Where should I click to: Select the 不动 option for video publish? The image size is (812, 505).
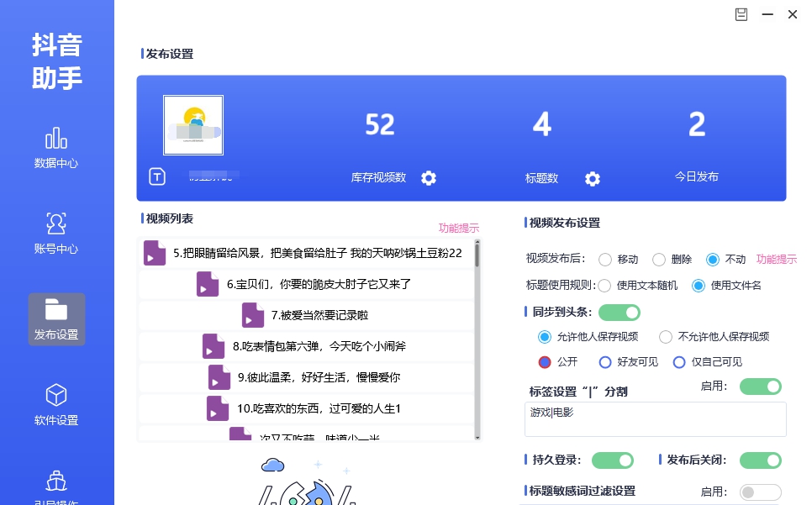pos(714,259)
